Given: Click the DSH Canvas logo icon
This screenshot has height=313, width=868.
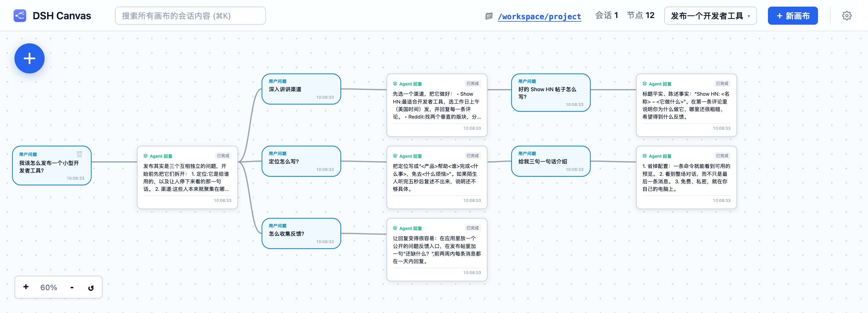Looking at the screenshot, I should tap(20, 15).
